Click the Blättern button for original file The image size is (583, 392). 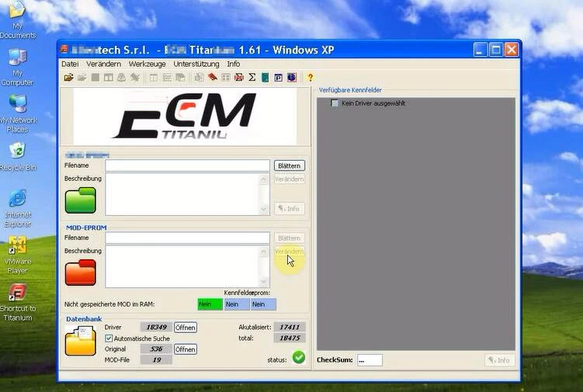pos(290,166)
